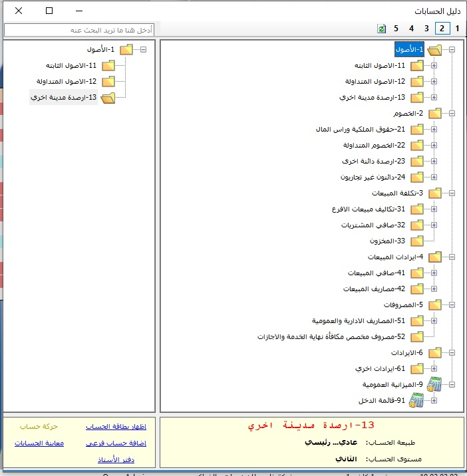Switch to account level 5
The width and height of the screenshot is (467, 476).
click(396, 29)
